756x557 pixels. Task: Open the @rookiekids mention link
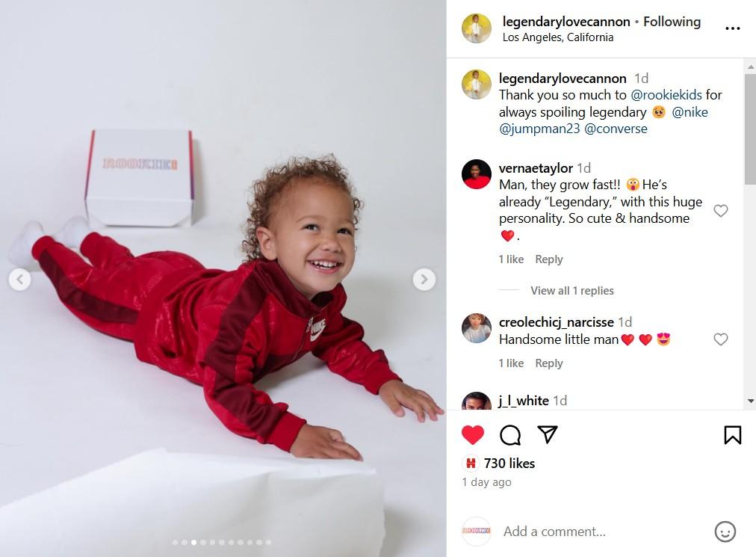coord(666,95)
